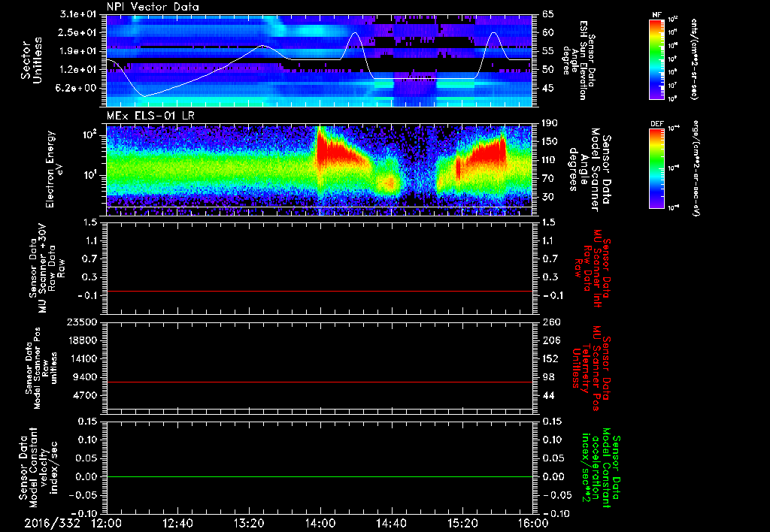Click the 15:20 time axis label

click(x=462, y=523)
